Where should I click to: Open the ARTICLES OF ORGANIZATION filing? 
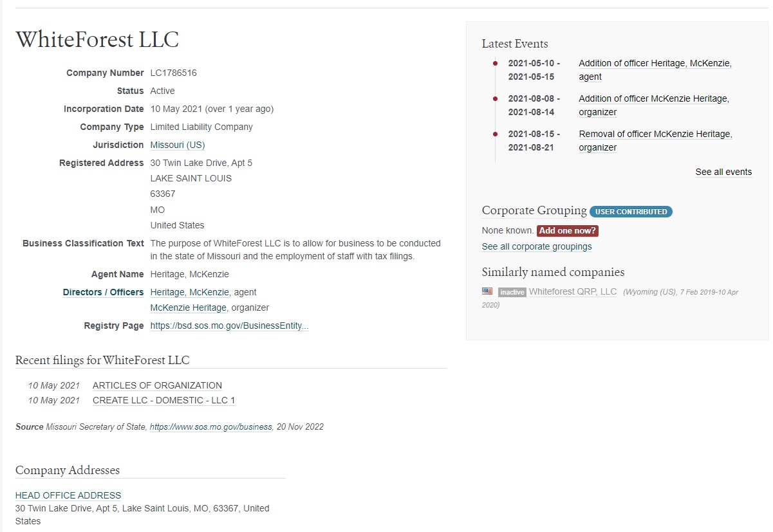coord(157,385)
